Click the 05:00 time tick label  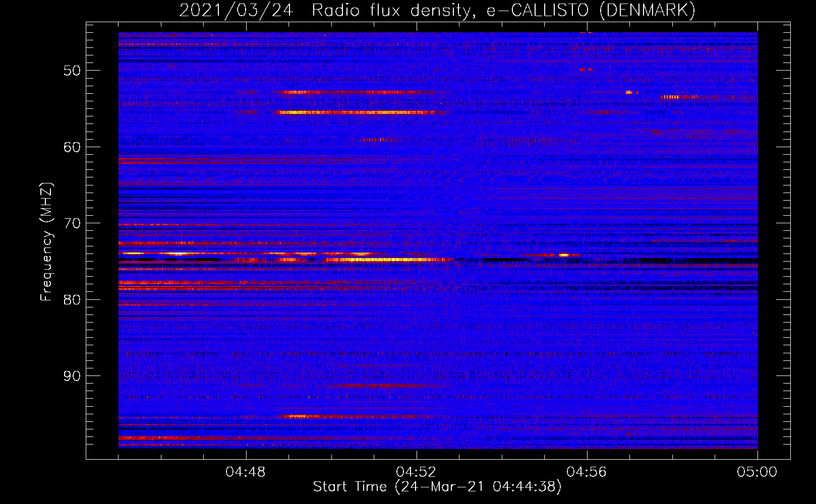757,472
